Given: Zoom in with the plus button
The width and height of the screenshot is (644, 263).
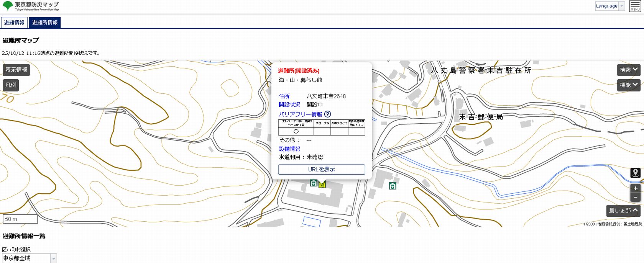Looking at the screenshot, I should pos(635,188).
